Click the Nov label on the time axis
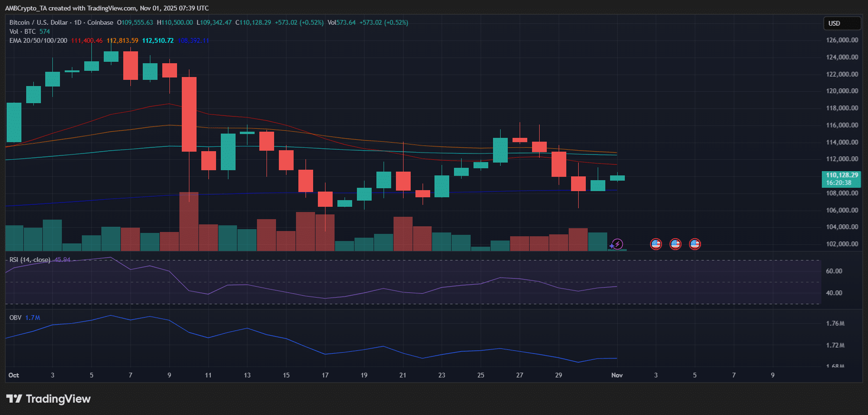 click(x=617, y=375)
